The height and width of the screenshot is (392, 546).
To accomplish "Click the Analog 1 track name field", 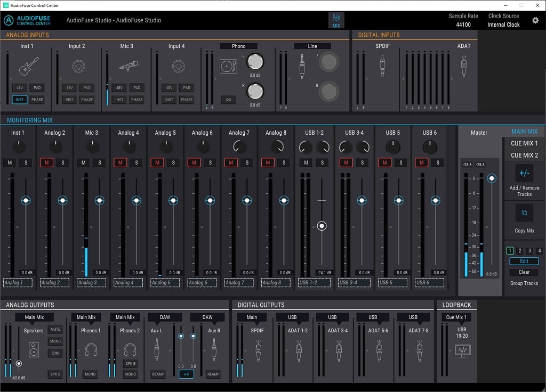I will 18,282.
